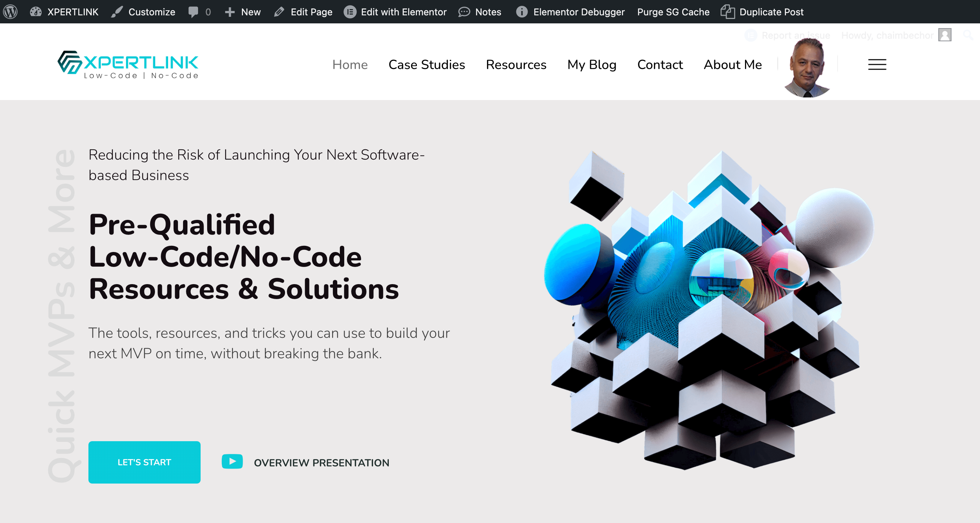Click the Elementor logo icon

tap(350, 12)
